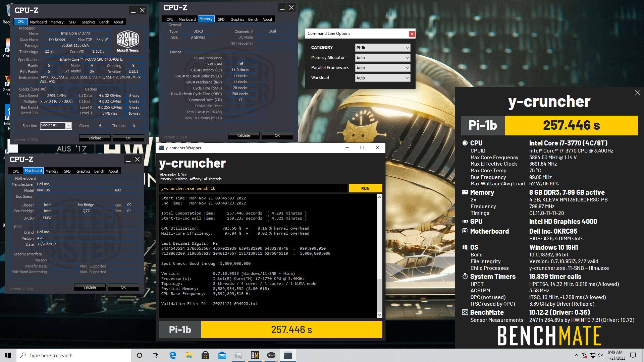Click the GPU section icon in BenchMate result

[x=465, y=222]
